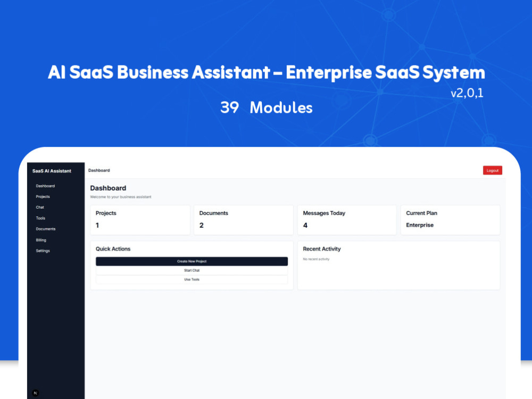Click the large Dashboard page heading

pyautogui.click(x=108, y=188)
